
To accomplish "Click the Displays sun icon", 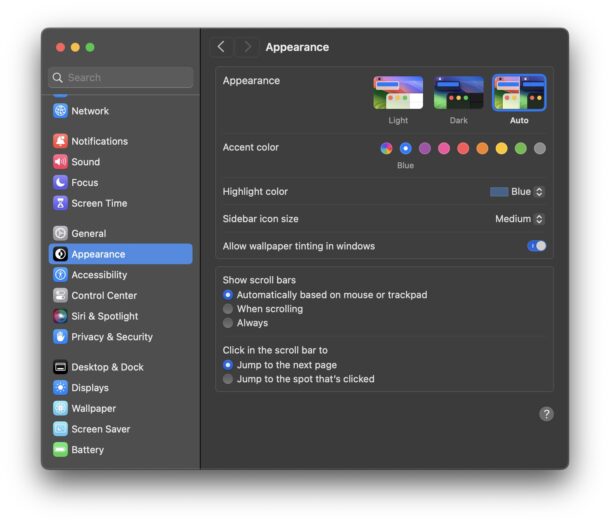I will 60,387.
